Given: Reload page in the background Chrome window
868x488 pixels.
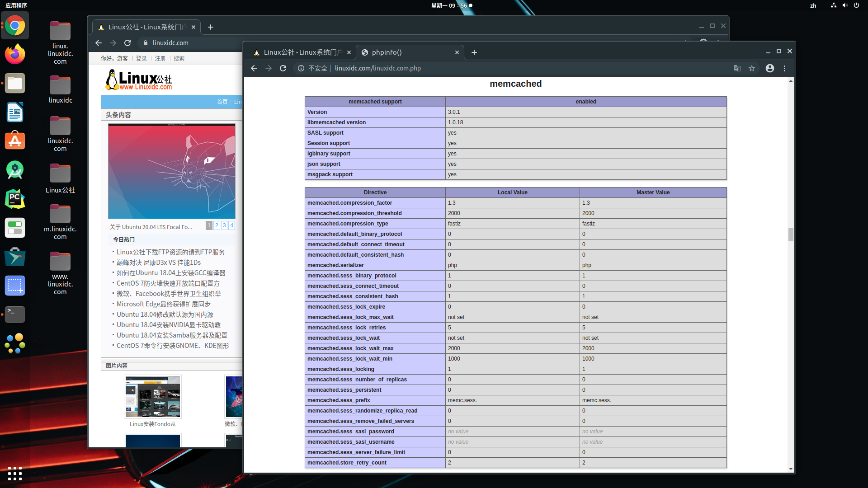Looking at the screenshot, I should tap(127, 43).
